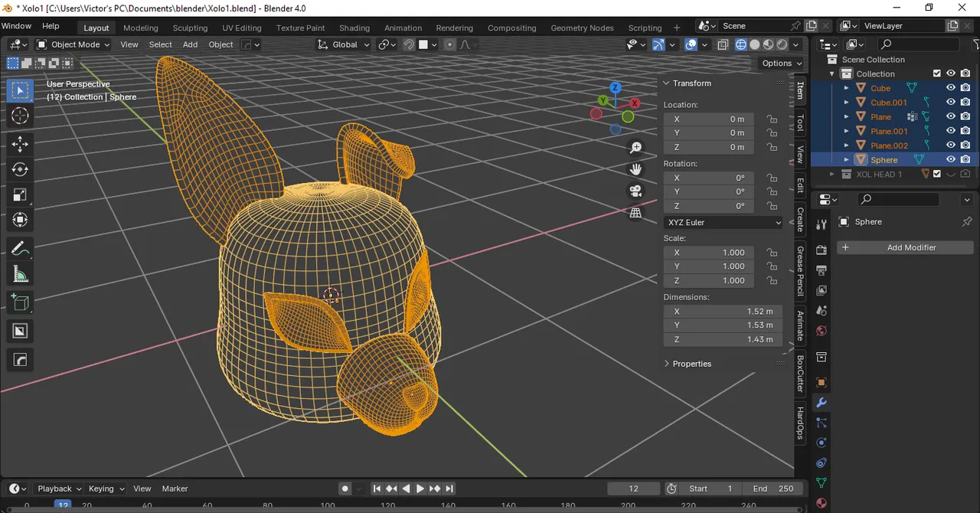The image size is (980, 513).
Task: Open the Output properties tab
Action: coord(822,270)
